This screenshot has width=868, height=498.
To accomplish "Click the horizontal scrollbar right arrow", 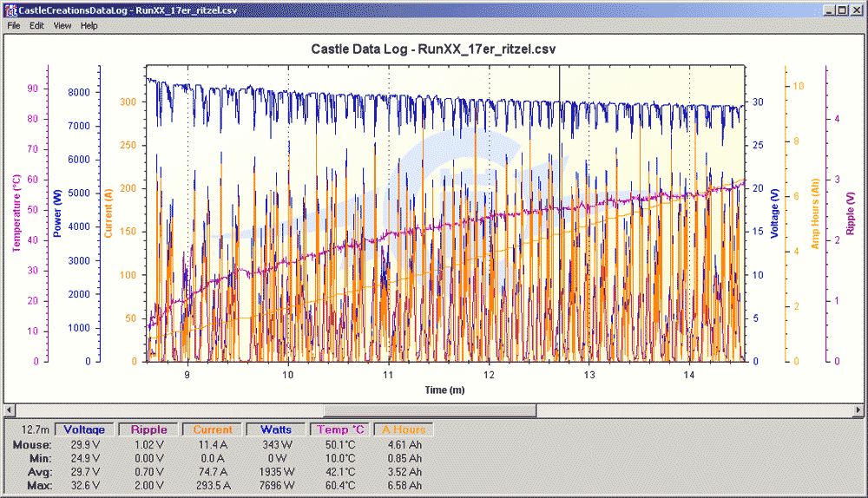I will click(858, 410).
